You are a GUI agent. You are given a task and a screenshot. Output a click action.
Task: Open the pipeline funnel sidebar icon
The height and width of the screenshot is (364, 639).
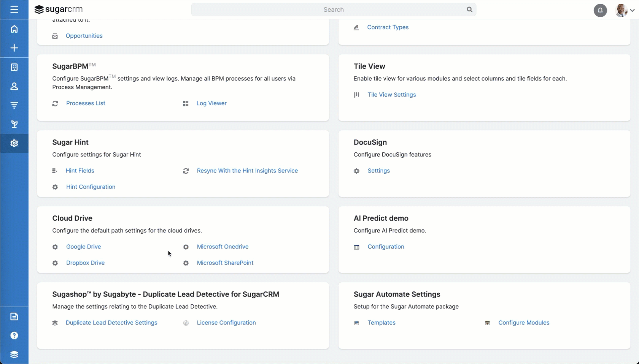point(14,105)
